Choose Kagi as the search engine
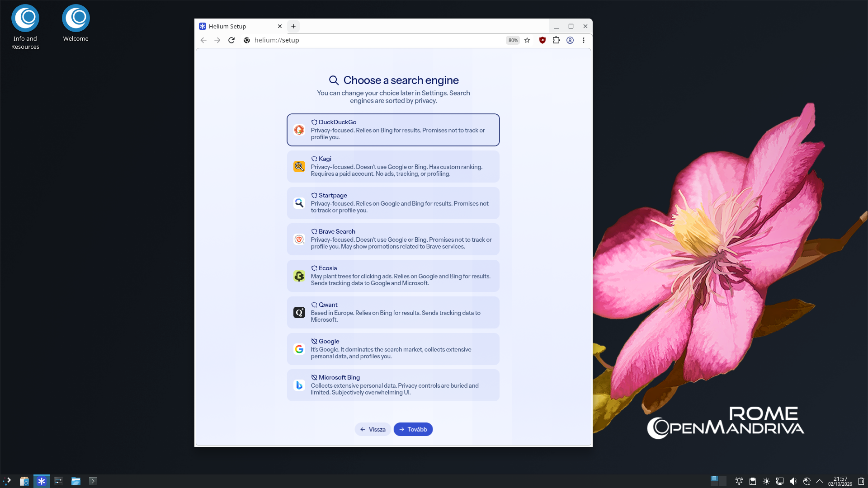 pos(393,166)
